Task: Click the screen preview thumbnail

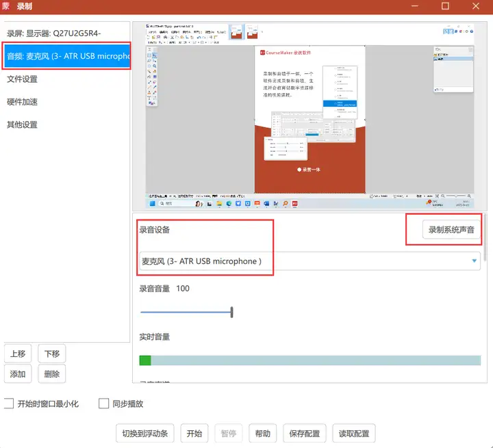Action: pyautogui.click(x=309, y=116)
